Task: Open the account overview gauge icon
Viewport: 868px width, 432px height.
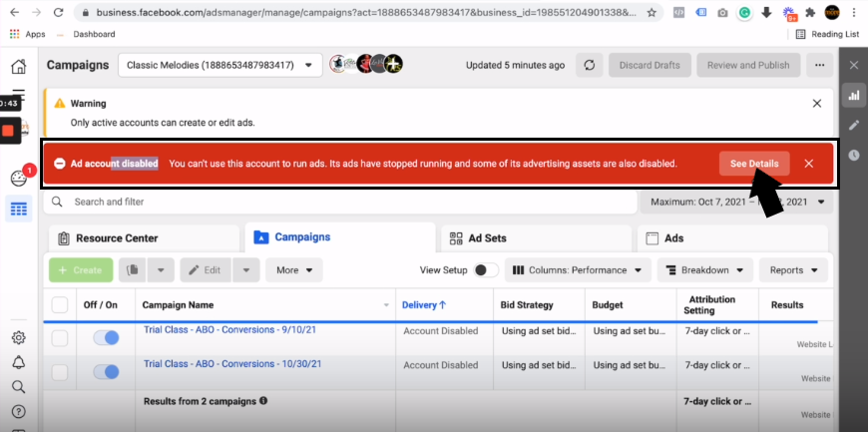Action: pos(19,179)
